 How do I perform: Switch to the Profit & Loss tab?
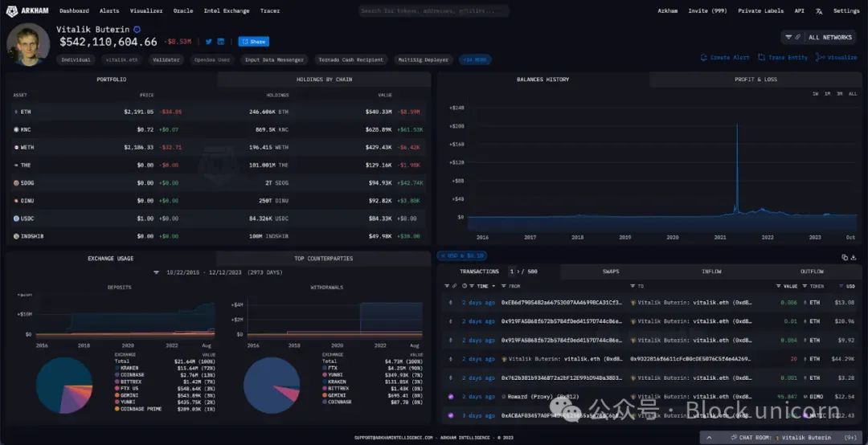[755, 80]
